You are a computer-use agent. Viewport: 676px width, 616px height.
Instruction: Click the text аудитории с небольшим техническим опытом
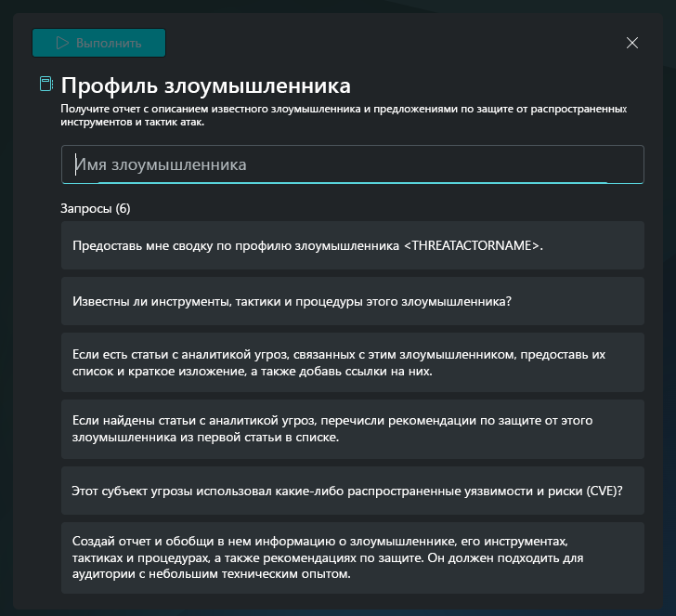tap(211, 574)
